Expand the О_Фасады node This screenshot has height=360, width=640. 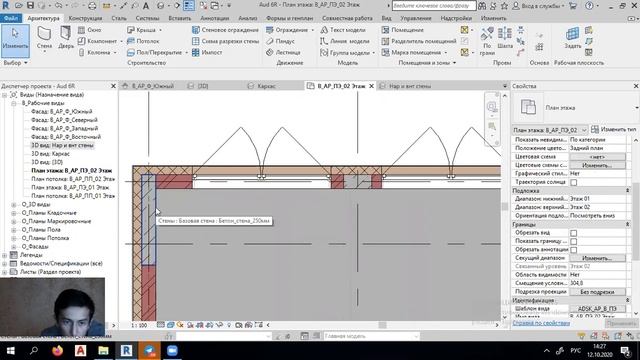pyautogui.click(x=14, y=247)
